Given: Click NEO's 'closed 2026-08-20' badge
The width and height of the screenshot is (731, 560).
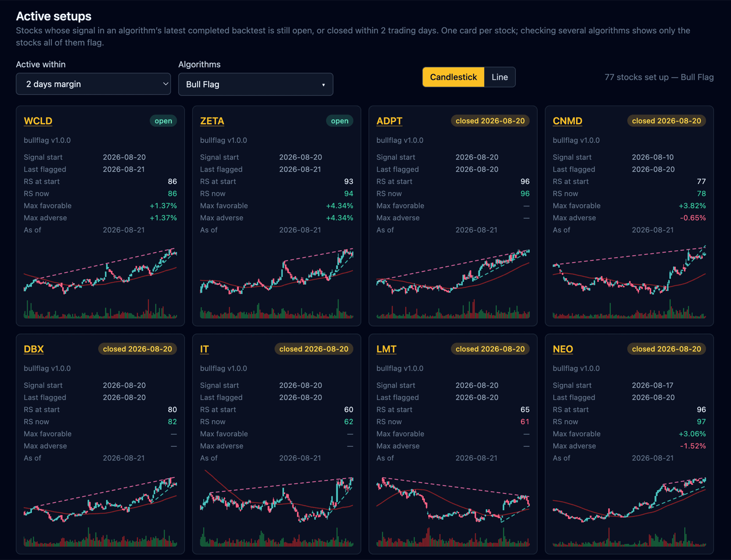Looking at the screenshot, I should click(667, 349).
